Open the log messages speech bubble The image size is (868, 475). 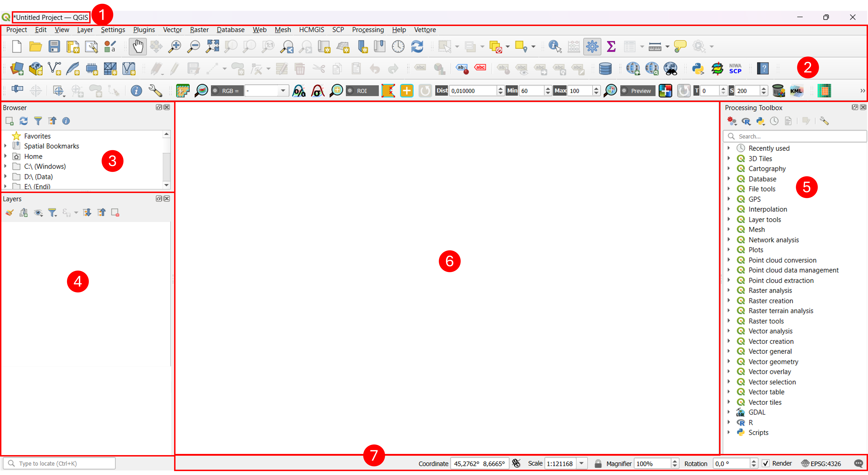pos(859,464)
